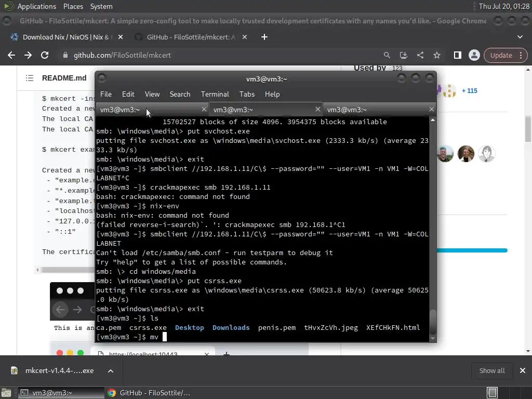Click the Update button in Chrome
This screenshot has width=532, height=399.
[501, 55]
